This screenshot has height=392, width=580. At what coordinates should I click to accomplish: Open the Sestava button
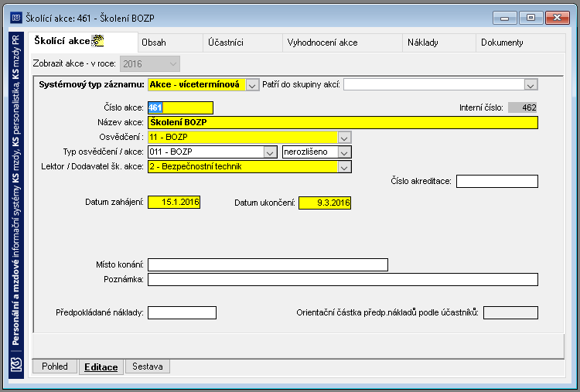coord(148,366)
